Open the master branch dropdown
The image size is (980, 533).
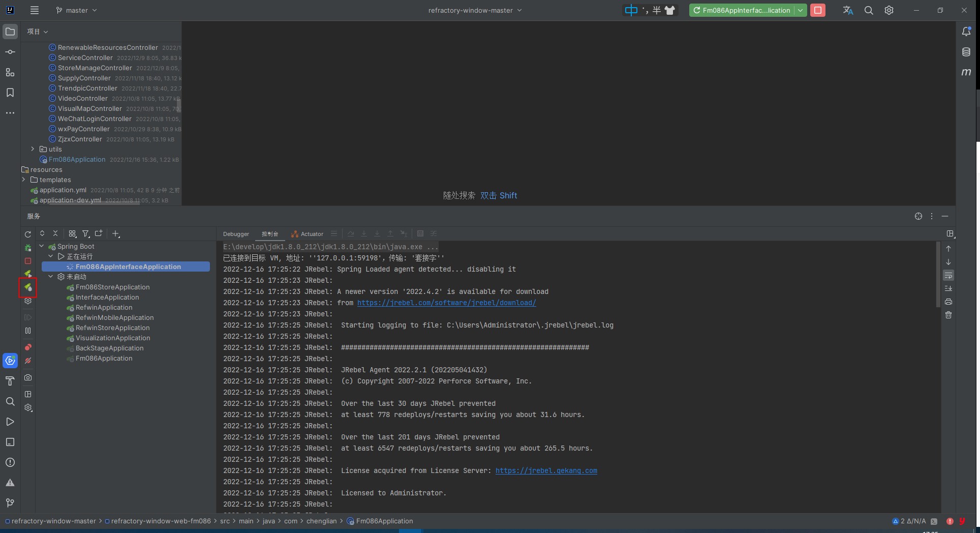point(76,10)
